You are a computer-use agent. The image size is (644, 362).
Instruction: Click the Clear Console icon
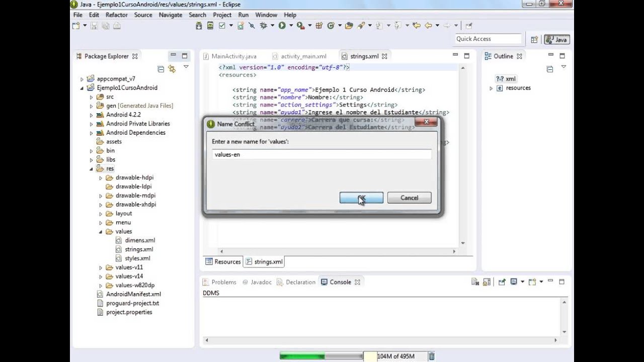click(x=475, y=282)
